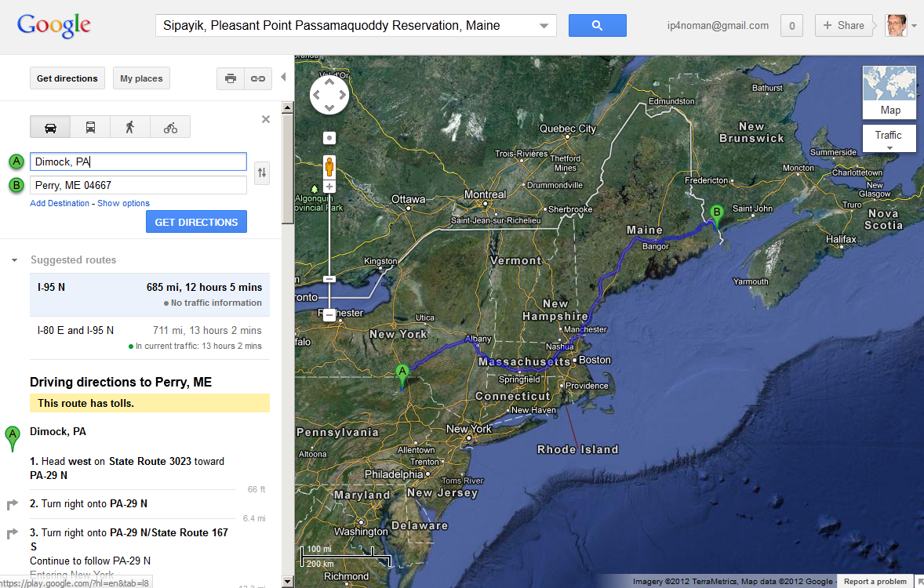Grab the Pegman street view icon

point(329,166)
